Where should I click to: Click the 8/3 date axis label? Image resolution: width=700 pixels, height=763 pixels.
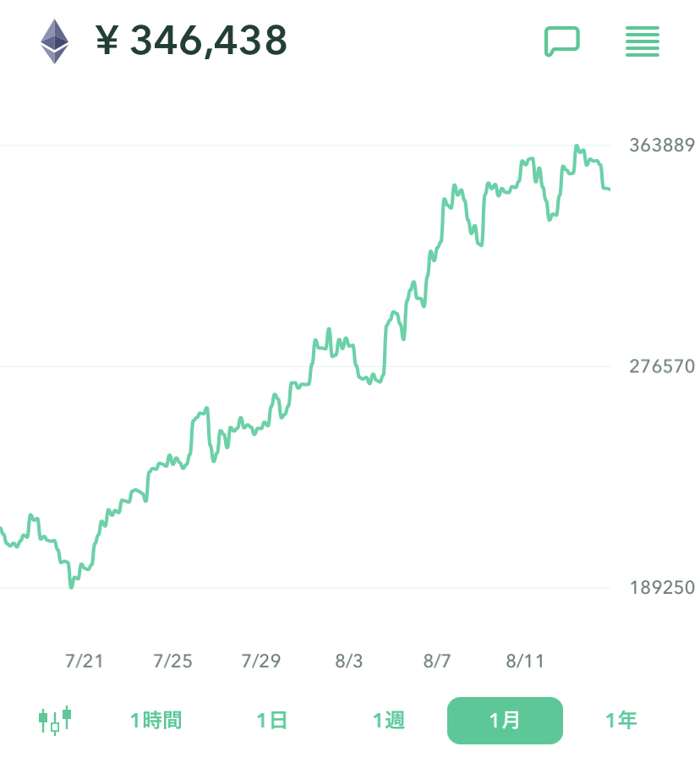[x=348, y=661]
